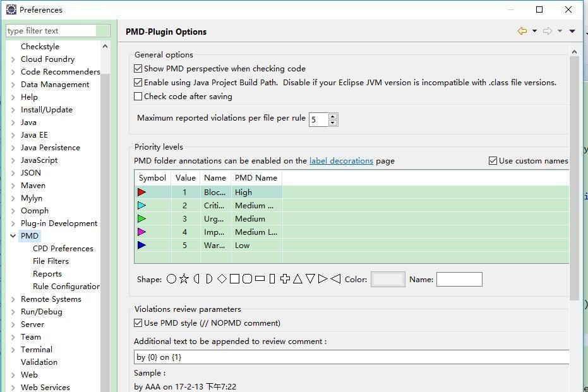
Task: Decrease maximum violations spinner value
Action: [x=333, y=123]
